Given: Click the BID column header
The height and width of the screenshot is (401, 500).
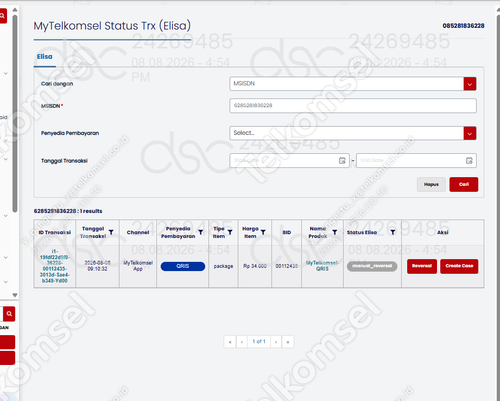Looking at the screenshot, I should click(x=287, y=232).
